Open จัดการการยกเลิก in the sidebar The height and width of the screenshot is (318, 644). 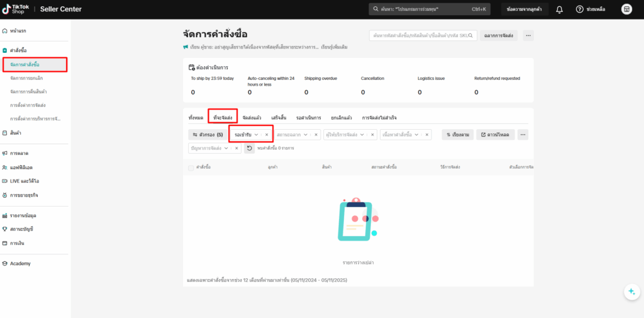[26, 78]
